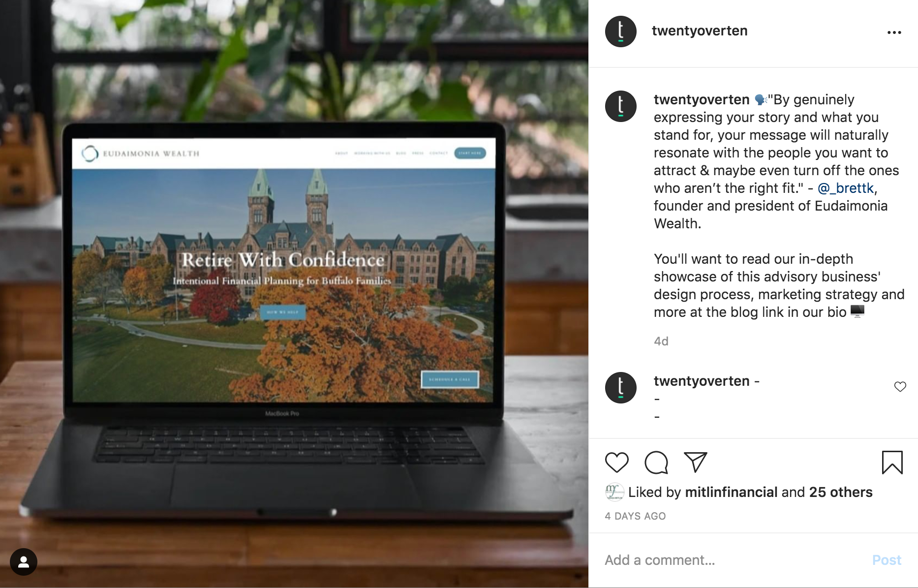This screenshot has width=918, height=588.
Task: Click the Post comment button
Action: click(x=887, y=560)
